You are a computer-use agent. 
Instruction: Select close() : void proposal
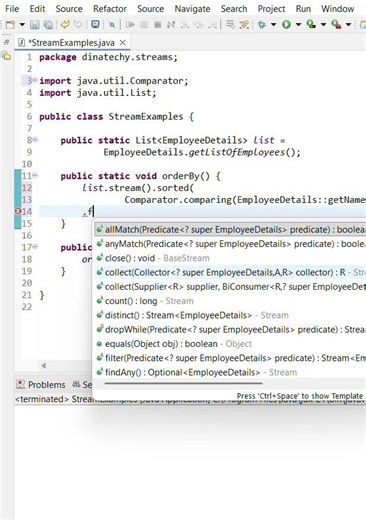230,258
